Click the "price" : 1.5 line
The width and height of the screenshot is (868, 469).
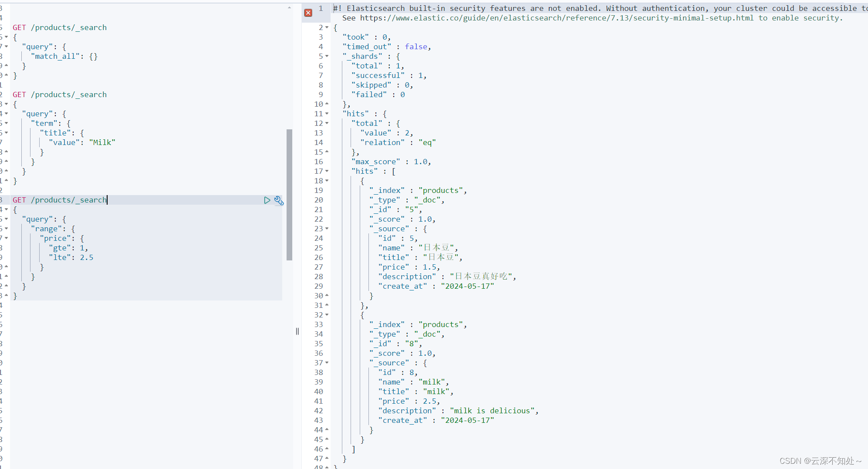pos(409,267)
